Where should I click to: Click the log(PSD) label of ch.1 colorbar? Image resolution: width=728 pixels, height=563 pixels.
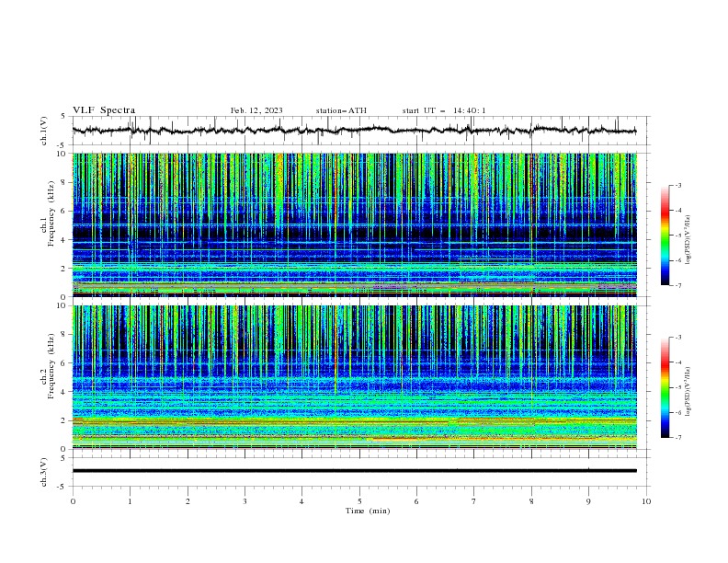[688, 240]
